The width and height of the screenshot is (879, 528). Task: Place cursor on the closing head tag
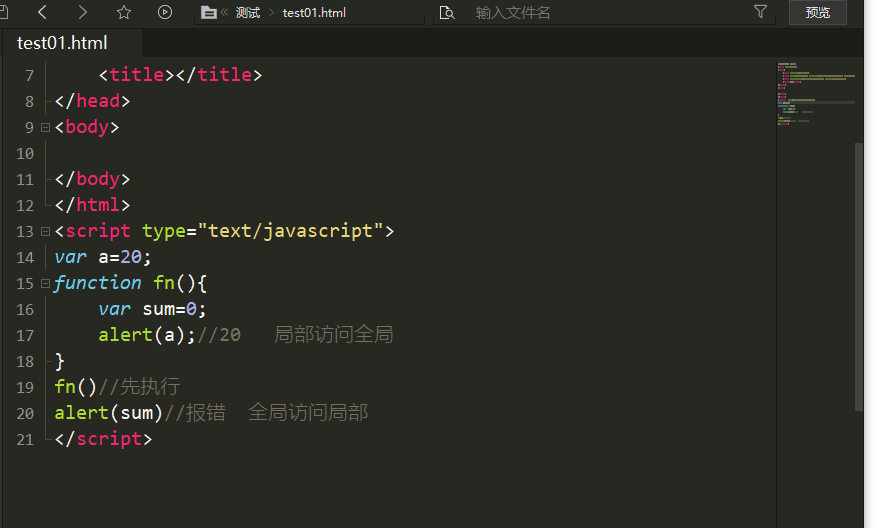(x=92, y=101)
